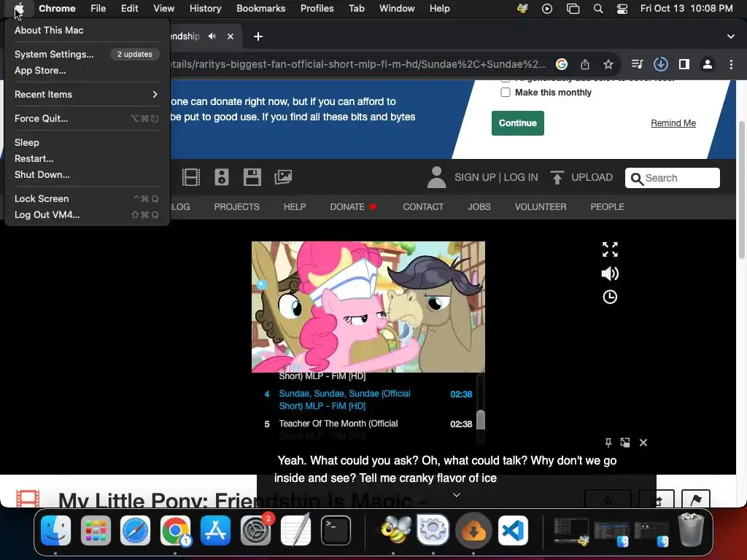Screen dimensions: 747x560
Task: Click the player clock speed icon
Action: pos(610,297)
